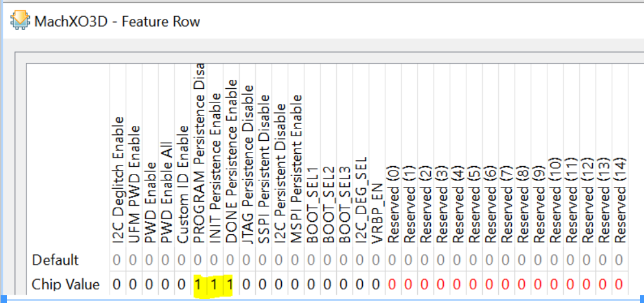Select the Chip Value row label
This screenshot has height=303, width=644.
65,284
